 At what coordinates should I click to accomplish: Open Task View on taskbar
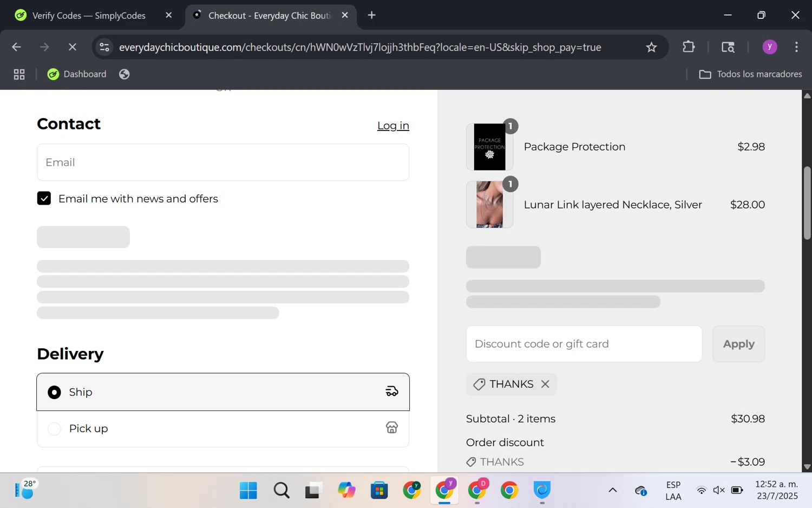(x=313, y=491)
